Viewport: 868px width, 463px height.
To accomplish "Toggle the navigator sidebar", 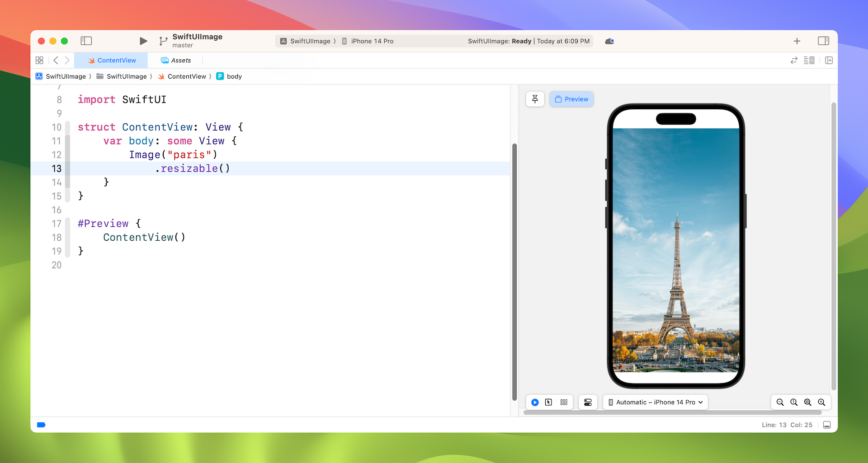I will (x=86, y=41).
